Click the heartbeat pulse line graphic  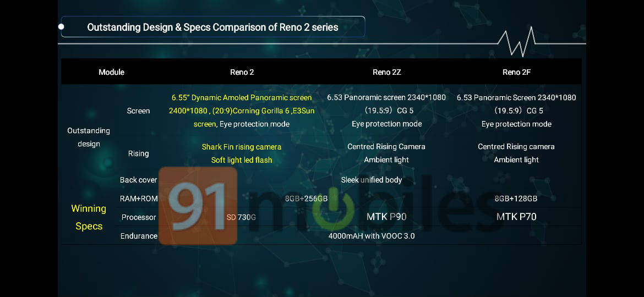tap(516, 42)
